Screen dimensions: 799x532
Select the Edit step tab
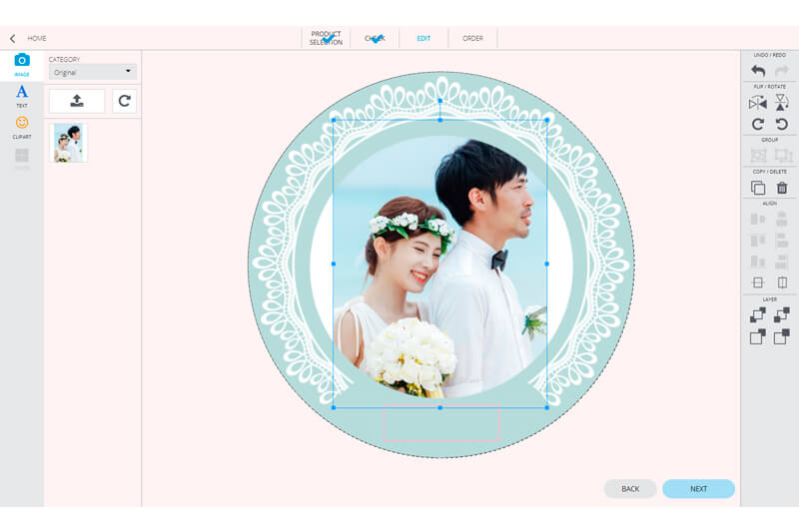click(x=423, y=38)
